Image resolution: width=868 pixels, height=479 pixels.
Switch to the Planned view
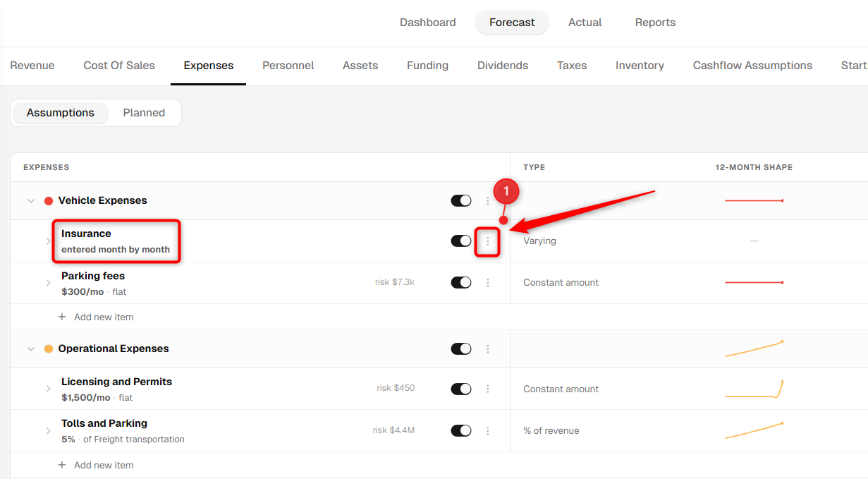[144, 113]
